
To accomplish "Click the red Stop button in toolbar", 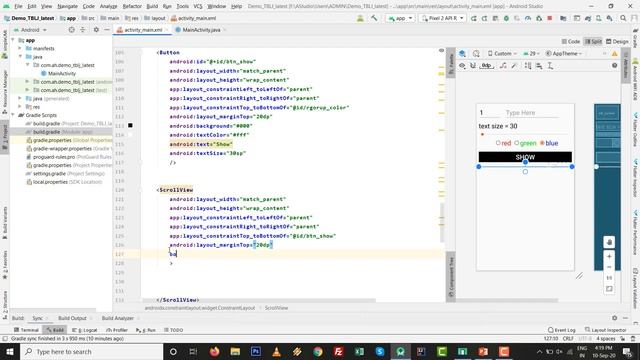I will [x=550, y=18].
